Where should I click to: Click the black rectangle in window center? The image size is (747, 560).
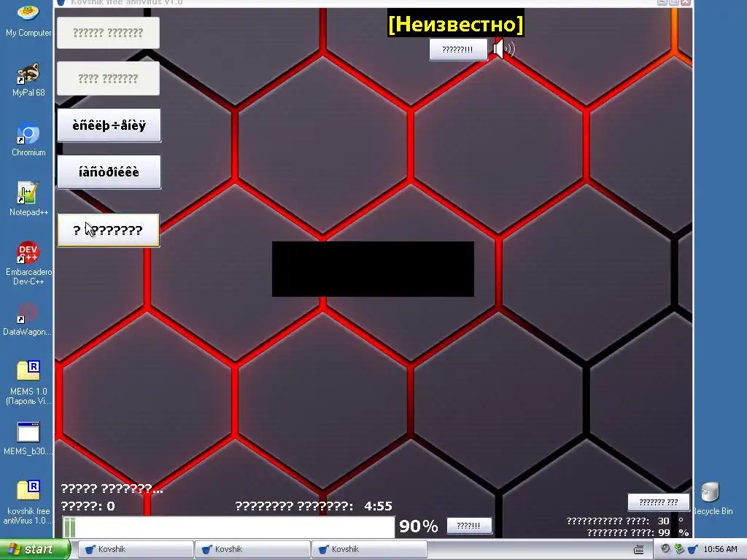(373, 269)
